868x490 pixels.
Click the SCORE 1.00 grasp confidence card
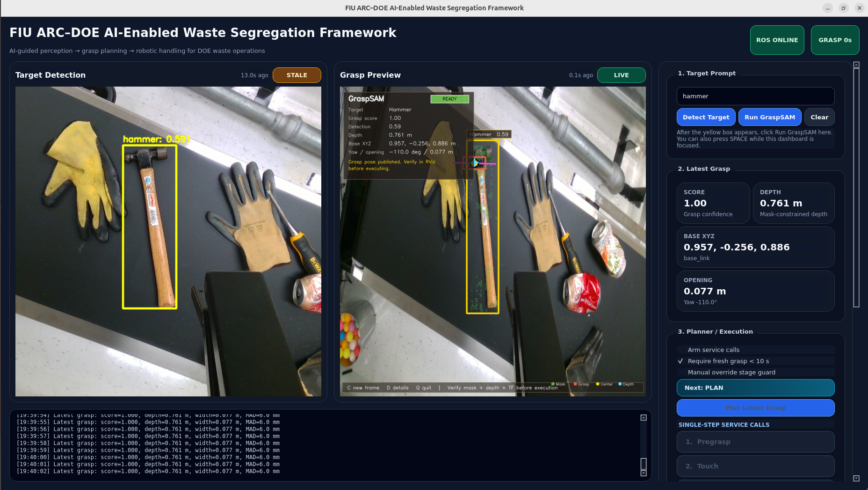point(713,203)
